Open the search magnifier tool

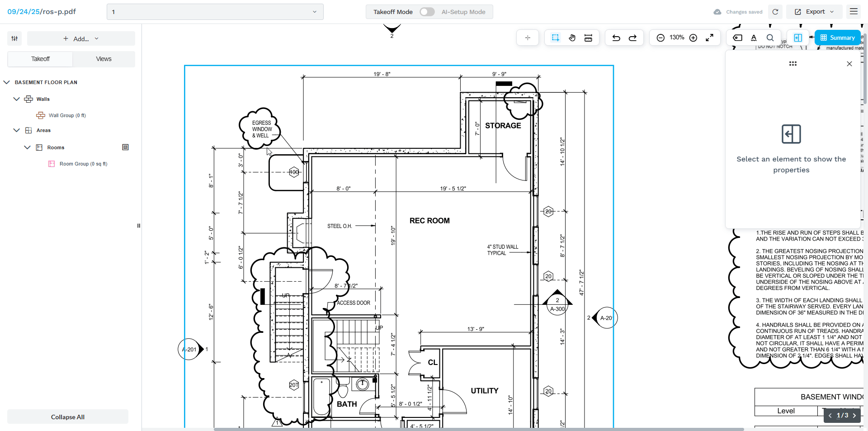(x=770, y=38)
